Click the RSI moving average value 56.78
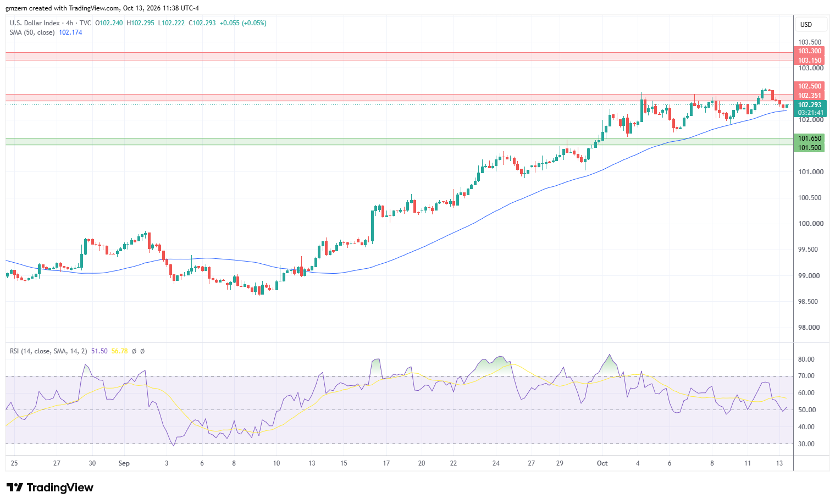Viewport: 835px width, 504px height. click(x=119, y=351)
